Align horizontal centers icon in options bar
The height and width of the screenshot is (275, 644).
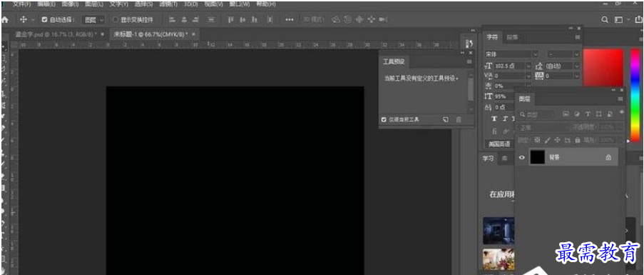(184, 19)
